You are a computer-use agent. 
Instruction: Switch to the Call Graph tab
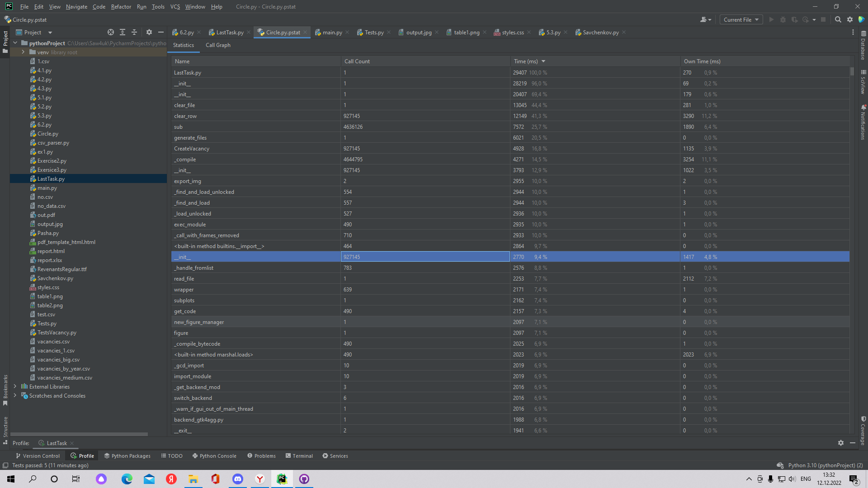[218, 45]
